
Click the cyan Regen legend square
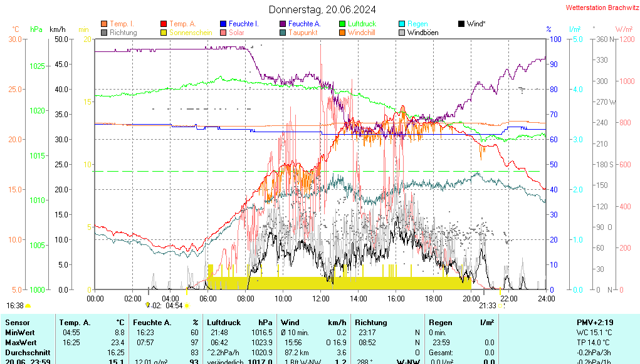402,24
